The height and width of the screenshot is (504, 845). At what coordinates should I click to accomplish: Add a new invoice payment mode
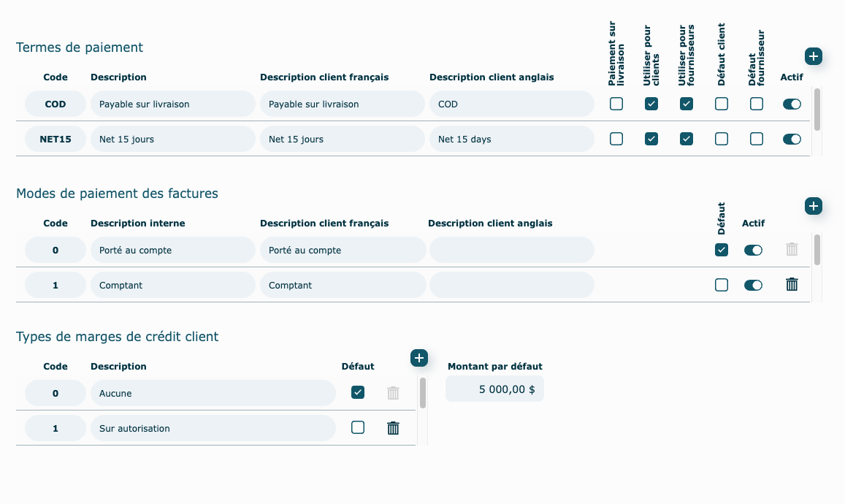(814, 206)
